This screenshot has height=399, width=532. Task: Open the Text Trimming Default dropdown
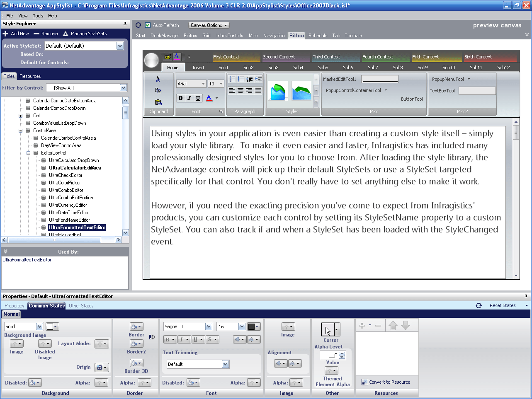pos(225,364)
